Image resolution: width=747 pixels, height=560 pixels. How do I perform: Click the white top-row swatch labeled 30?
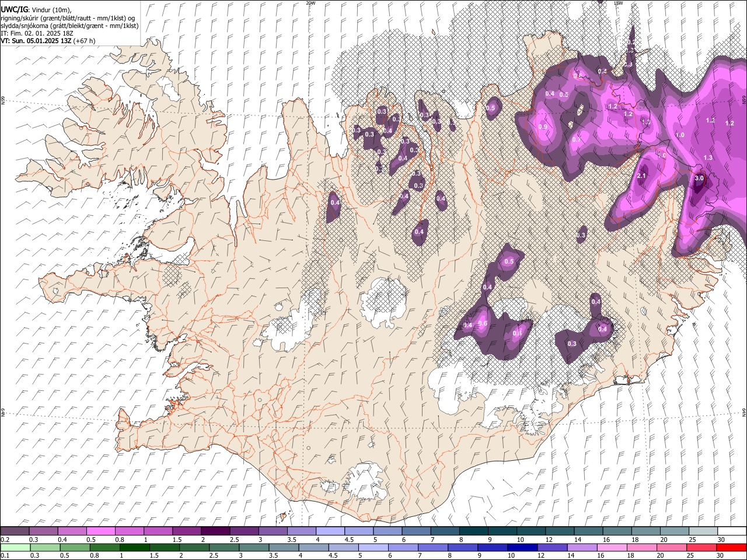(732, 531)
